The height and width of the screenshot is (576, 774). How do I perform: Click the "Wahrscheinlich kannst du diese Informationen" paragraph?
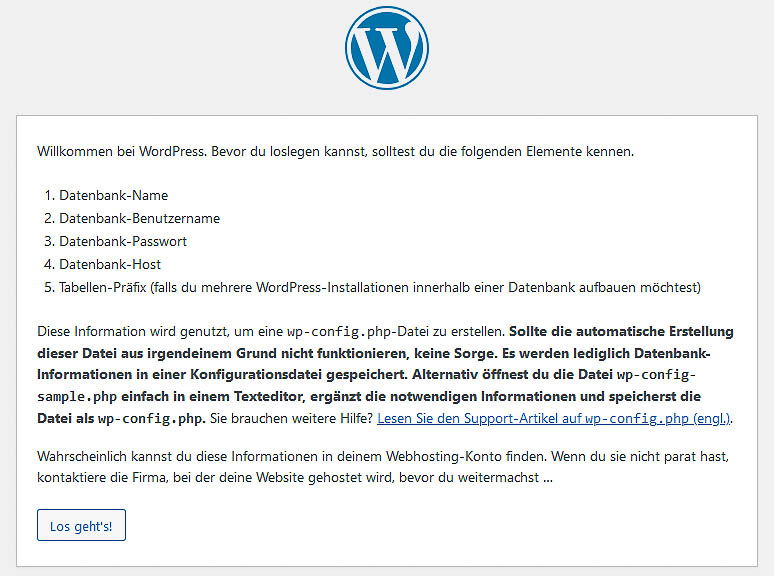(x=383, y=466)
